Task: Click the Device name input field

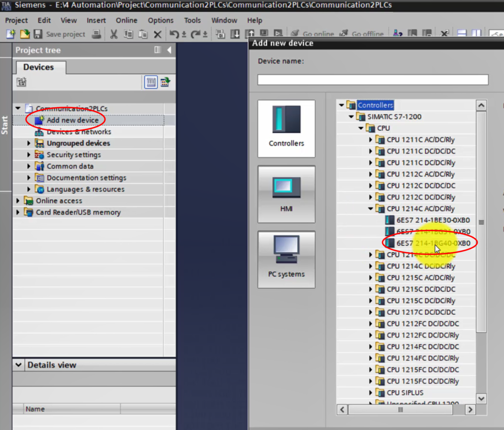Action: point(373,80)
